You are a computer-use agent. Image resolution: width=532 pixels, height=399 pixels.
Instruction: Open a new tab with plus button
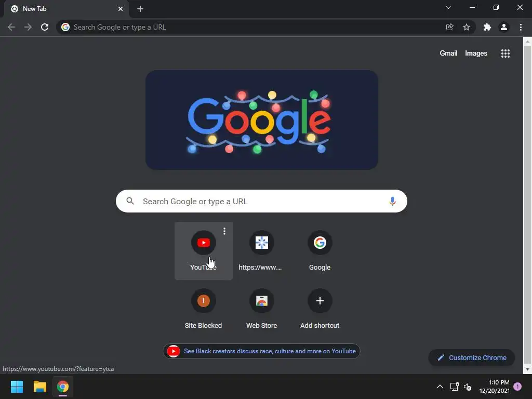(x=140, y=9)
